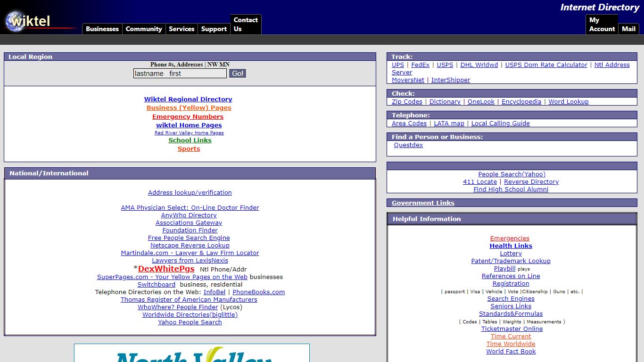Open the UPS tracking link

(398, 65)
